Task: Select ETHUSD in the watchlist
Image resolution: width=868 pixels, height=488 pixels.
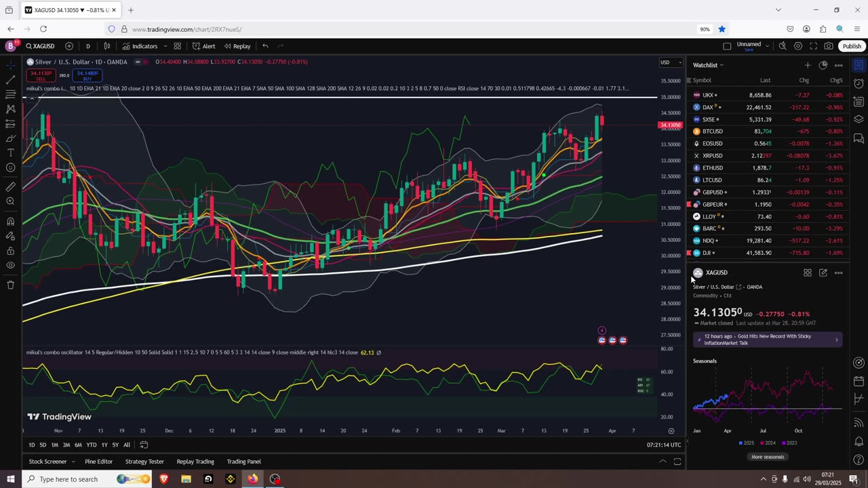Action: pyautogui.click(x=768, y=168)
